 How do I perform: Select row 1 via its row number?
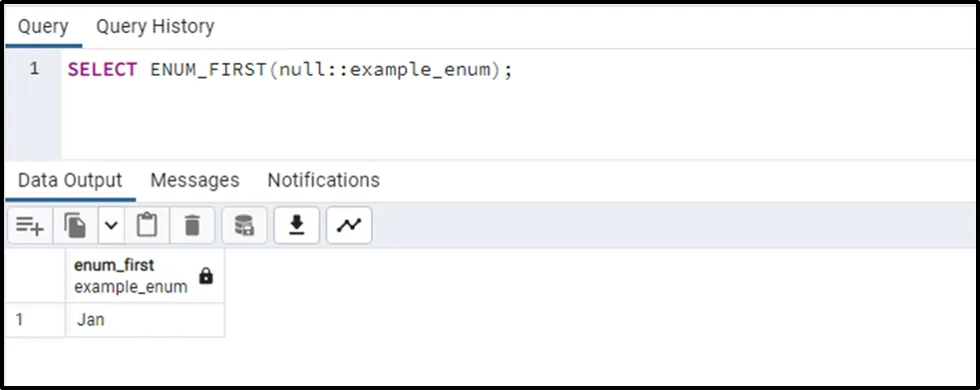tap(35, 320)
